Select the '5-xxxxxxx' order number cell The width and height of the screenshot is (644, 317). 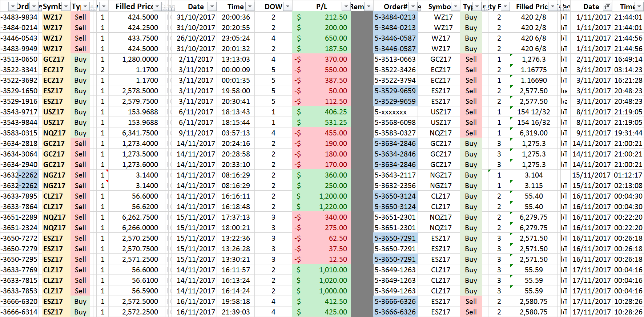[x=395, y=112]
